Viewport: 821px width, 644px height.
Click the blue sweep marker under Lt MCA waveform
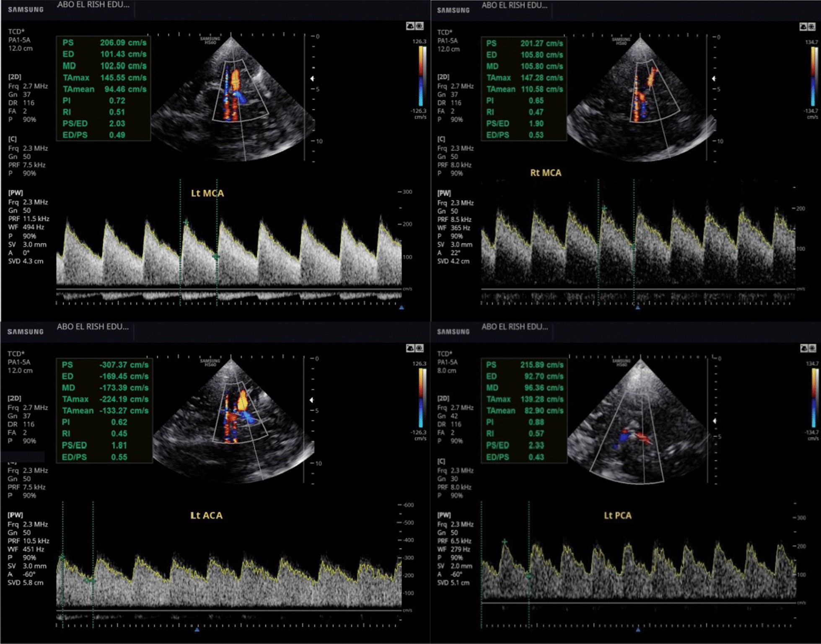pyautogui.click(x=401, y=308)
